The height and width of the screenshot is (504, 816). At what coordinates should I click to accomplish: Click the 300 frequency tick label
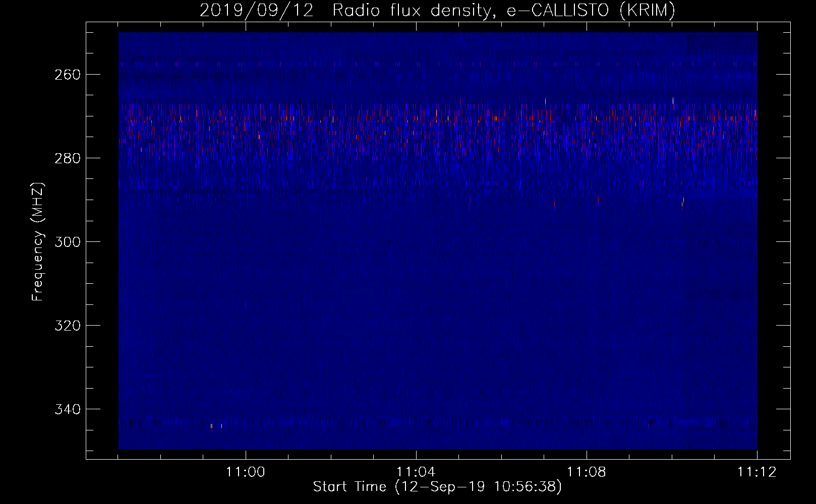(67, 242)
